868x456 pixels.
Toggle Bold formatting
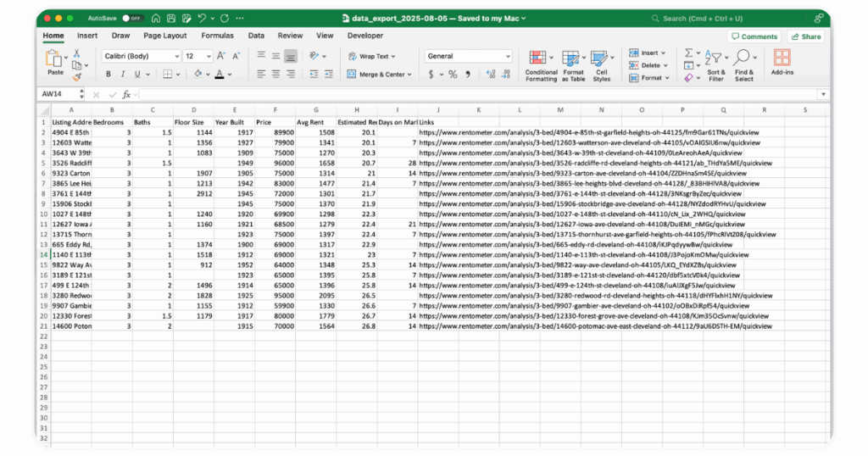click(x=108, y=74)
